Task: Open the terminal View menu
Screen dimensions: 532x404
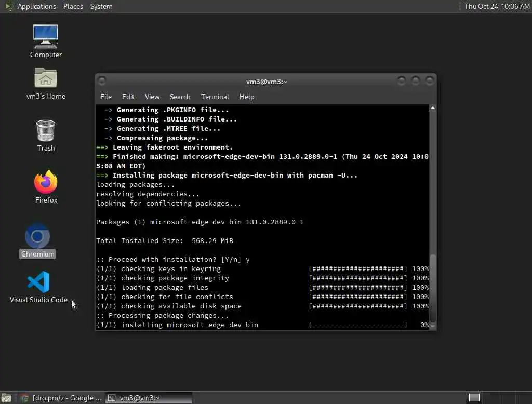Action: pyautogui.click(x=152, y=97)
